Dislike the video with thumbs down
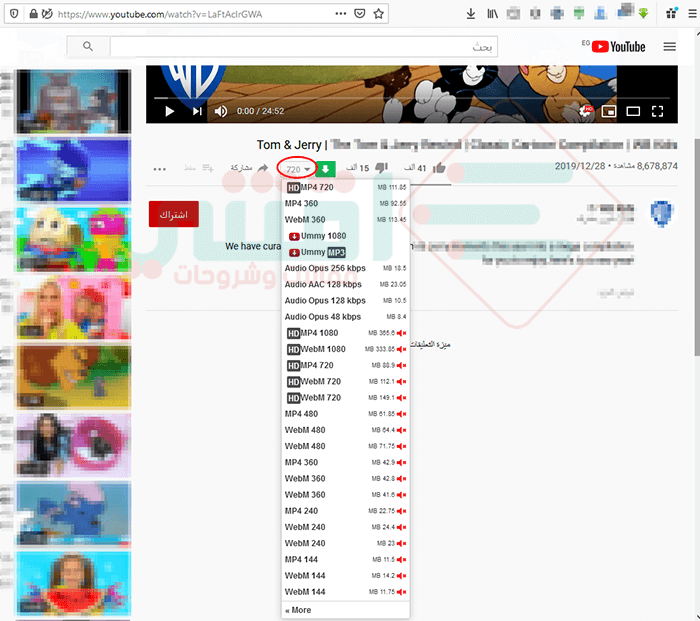 [381, 168]
